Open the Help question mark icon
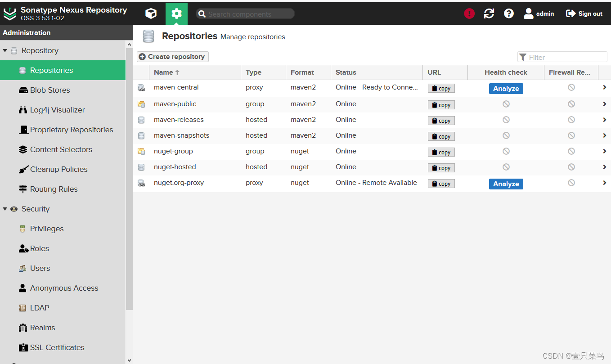The height and width of the screenshot is (364, 611). point(509,13)
